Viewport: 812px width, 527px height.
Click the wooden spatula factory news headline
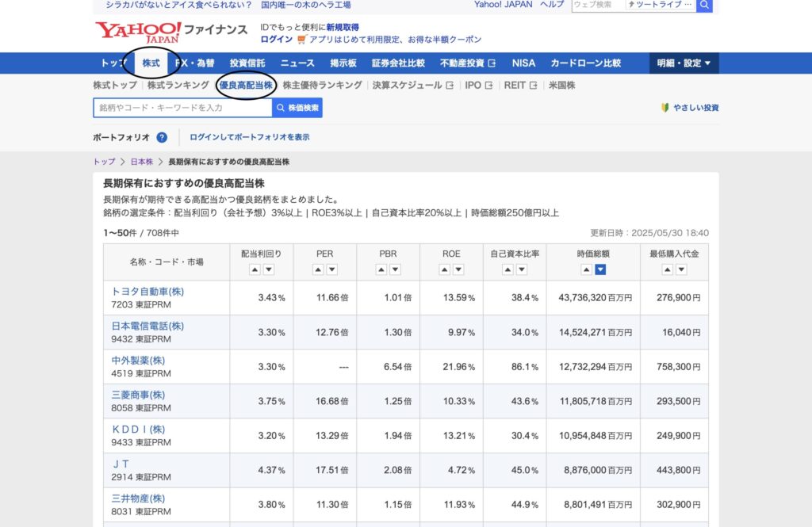tap(228, 5)
